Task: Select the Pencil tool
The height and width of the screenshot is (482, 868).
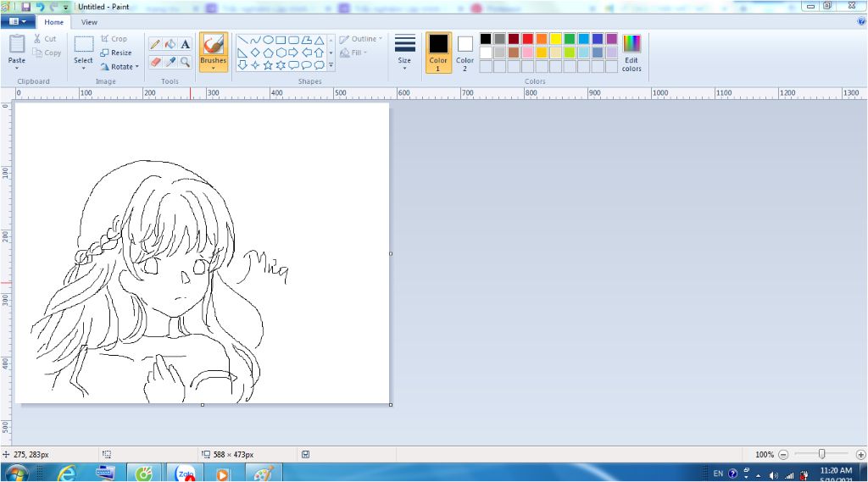Action: tap(156, 44)
